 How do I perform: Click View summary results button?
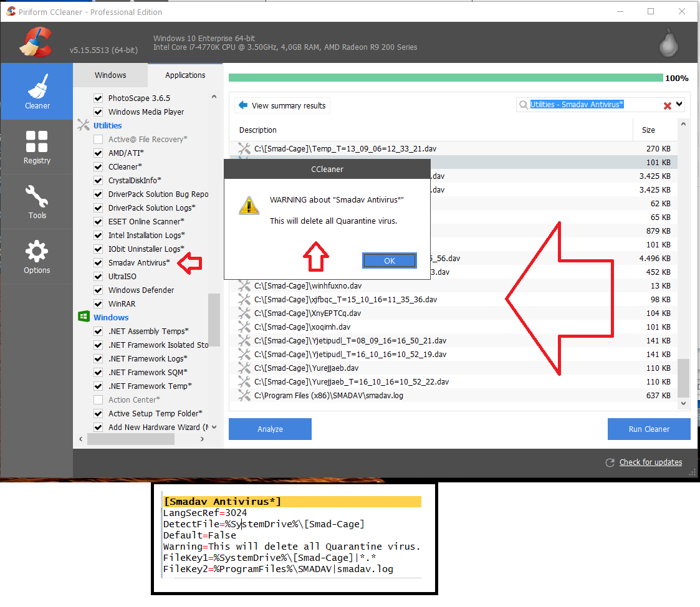[x=282, y=105]
